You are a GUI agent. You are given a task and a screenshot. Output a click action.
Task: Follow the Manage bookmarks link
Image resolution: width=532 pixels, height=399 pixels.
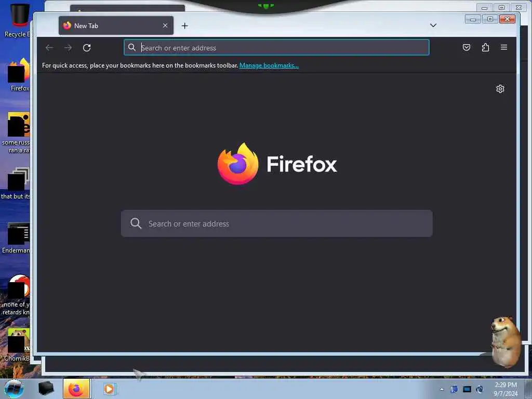tap(269, 65)
